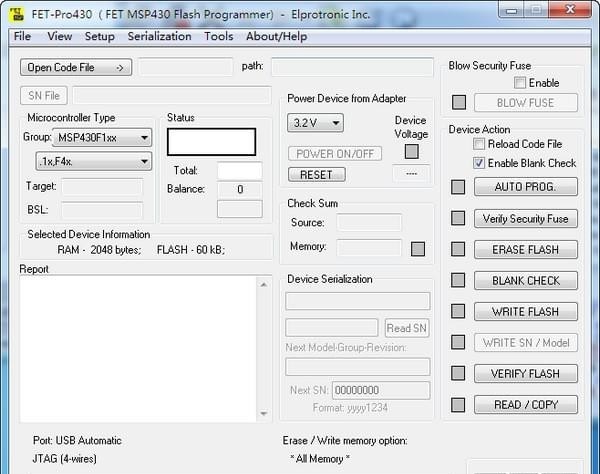Click "FLASH - 60 kB;" device info

click(191, 250)
